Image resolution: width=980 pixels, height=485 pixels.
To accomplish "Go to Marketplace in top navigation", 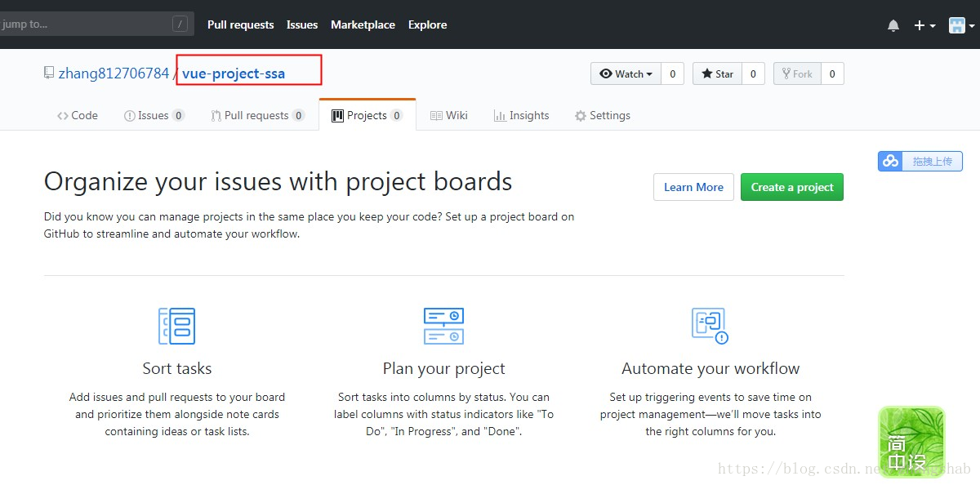I will pos(363,25).
